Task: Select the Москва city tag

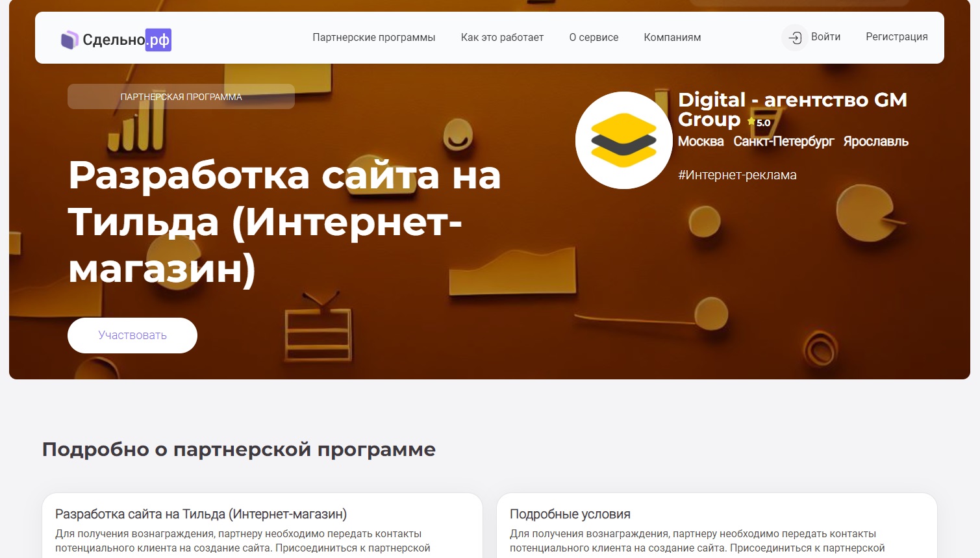Action: [700, 142]
